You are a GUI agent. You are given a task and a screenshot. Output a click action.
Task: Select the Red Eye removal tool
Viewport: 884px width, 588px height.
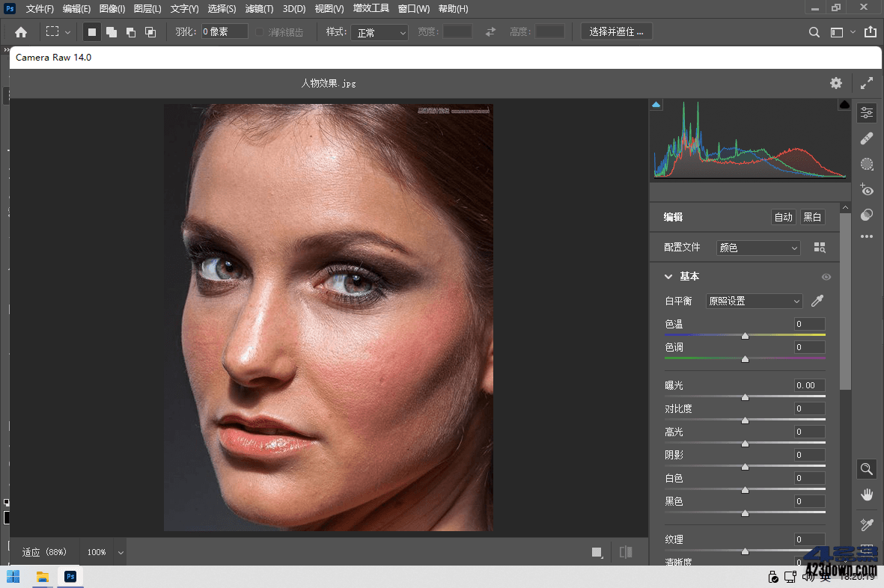tap(866, 190)
